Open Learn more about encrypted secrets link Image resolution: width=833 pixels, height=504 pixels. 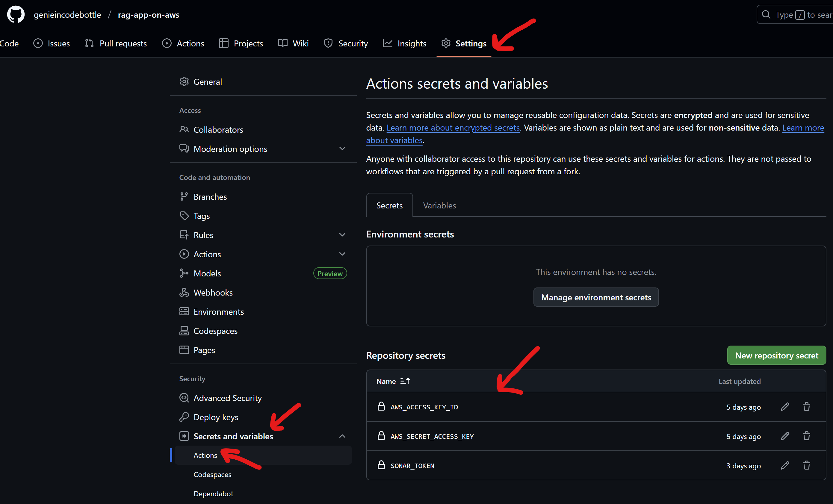[453, 128]
